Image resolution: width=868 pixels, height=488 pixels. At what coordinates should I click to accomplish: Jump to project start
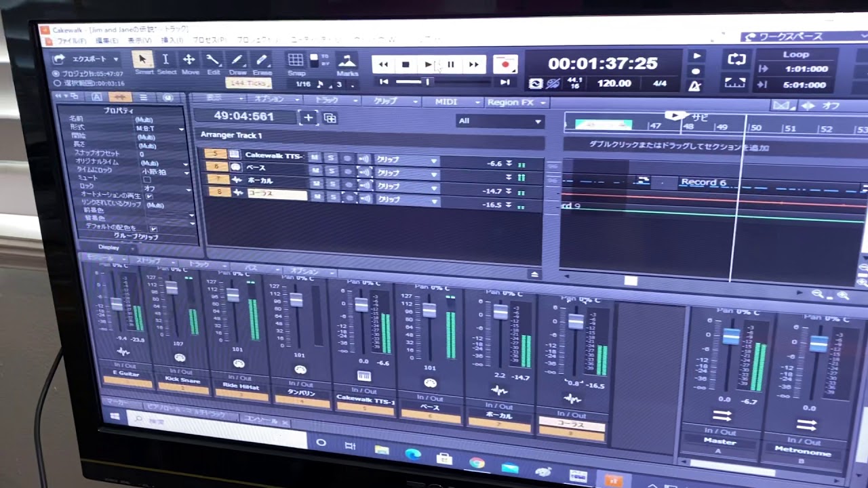tap(384, 82)
